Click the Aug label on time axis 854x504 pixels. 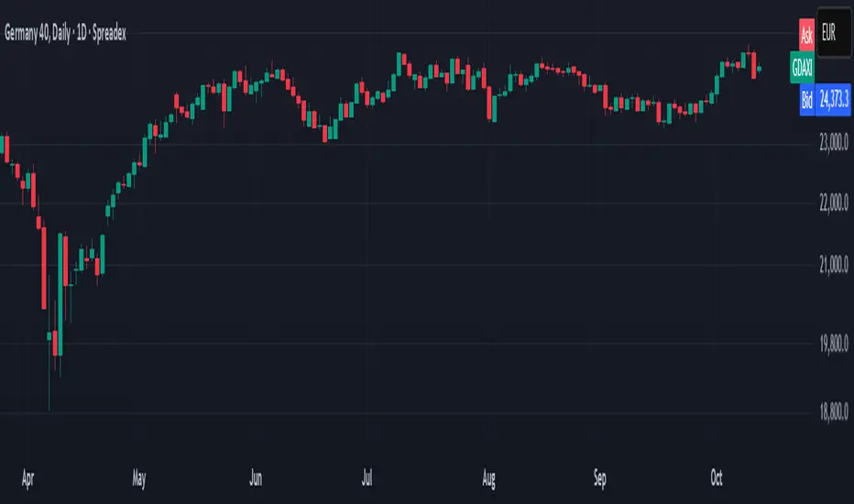tap(488, 478)
